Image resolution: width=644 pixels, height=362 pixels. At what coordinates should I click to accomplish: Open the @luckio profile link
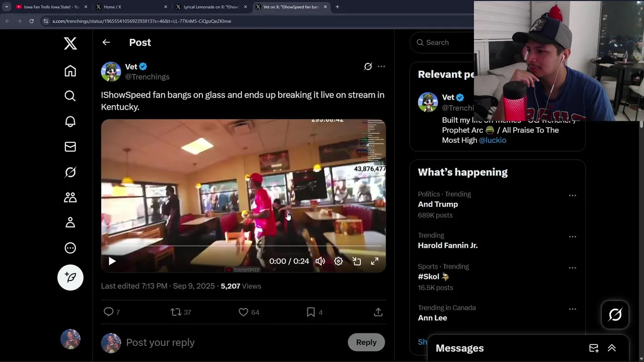[x=493, y=140]
